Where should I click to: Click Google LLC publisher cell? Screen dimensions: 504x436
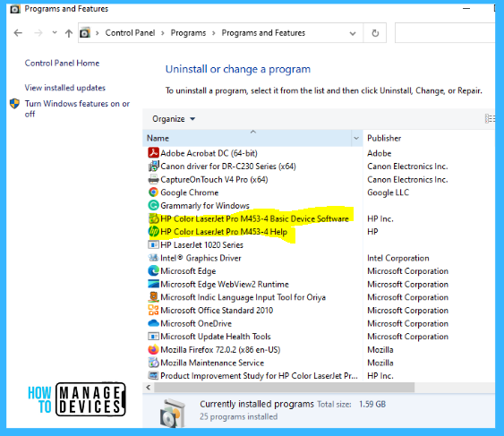point(388,192)
